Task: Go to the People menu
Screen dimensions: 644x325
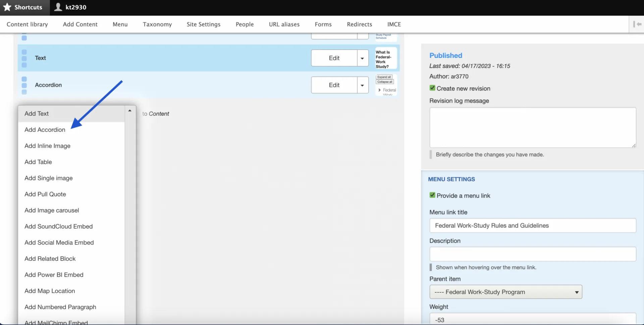Action: (245, 24)
